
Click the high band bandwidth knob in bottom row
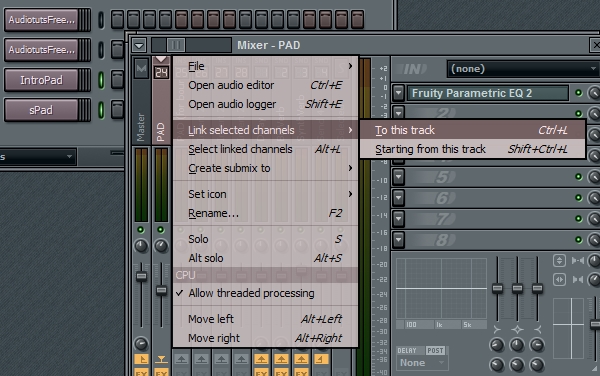(x=537, y=365)
